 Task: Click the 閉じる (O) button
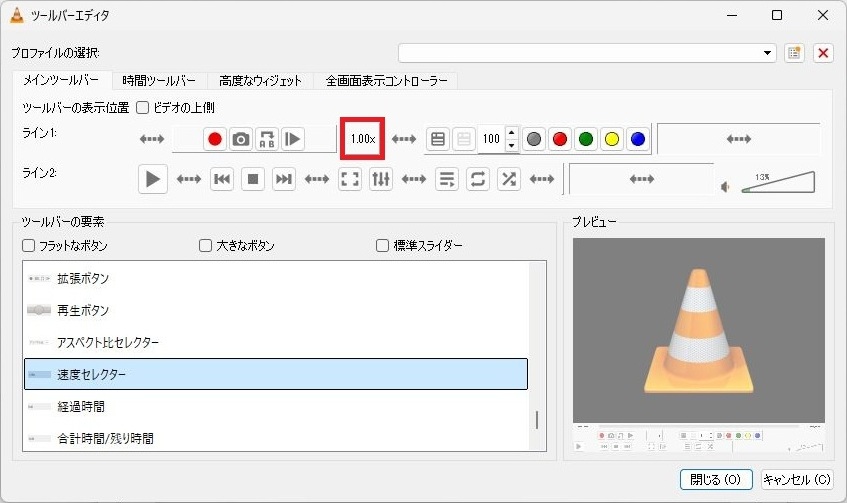pyautogui.click(x=716, y=479)
